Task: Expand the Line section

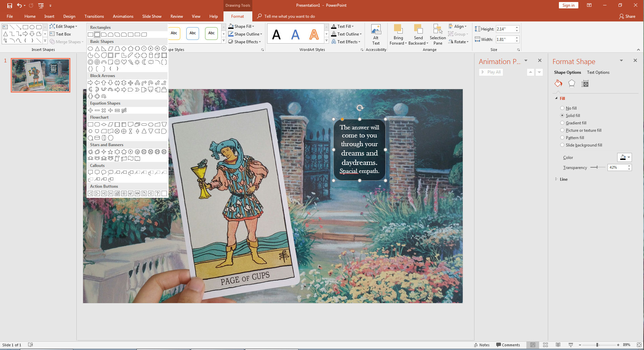Action: pos(564,179)
